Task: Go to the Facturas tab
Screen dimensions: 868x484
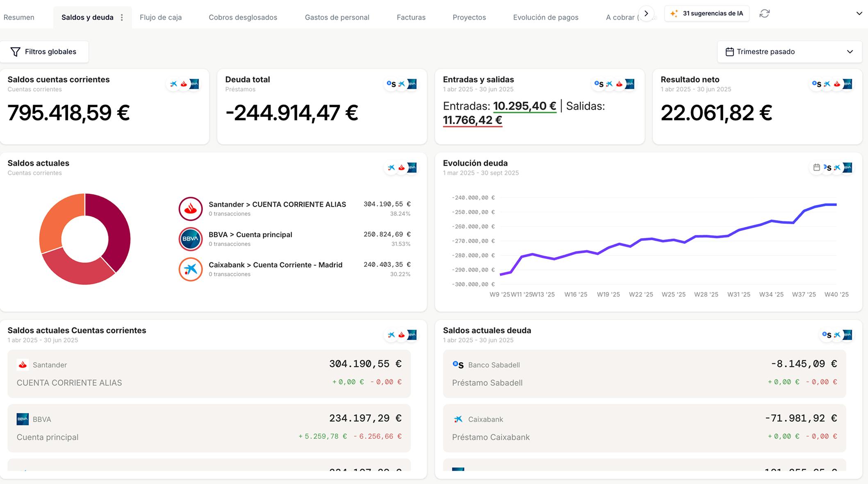Action: click(411, 18)
